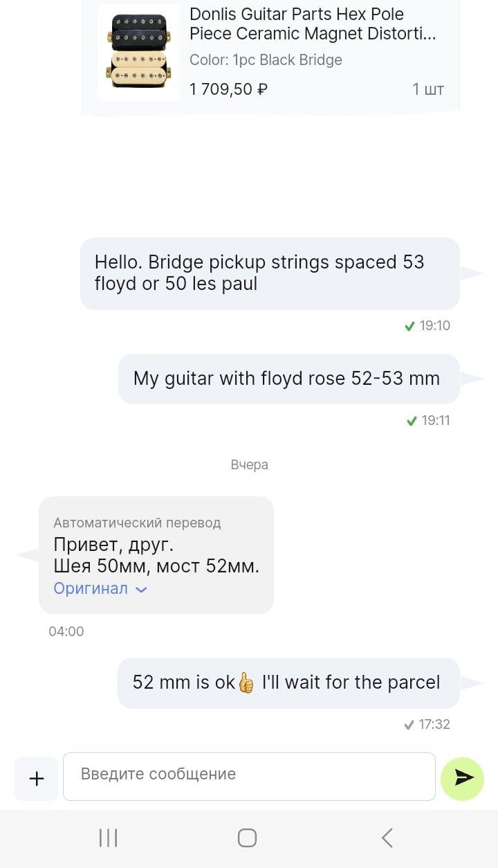This screenshot has height=868, width=498.
Task: Open Donlis Guitar Parts product title
Action: point(313,24)
